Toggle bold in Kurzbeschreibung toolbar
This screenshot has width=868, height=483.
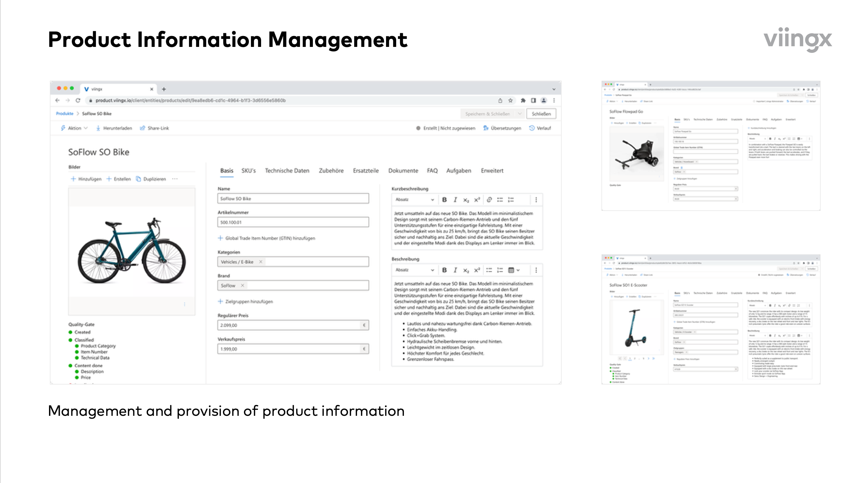point(444,200)
